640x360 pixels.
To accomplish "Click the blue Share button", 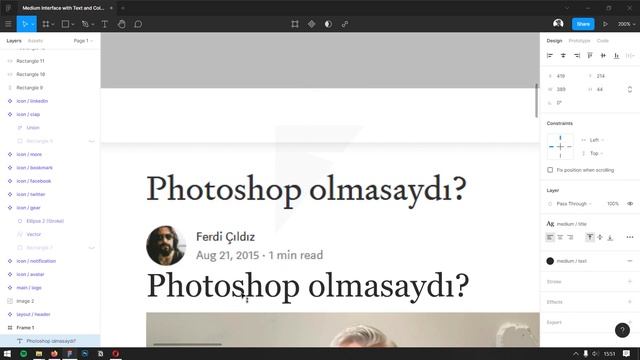I will tap(583, 24).
